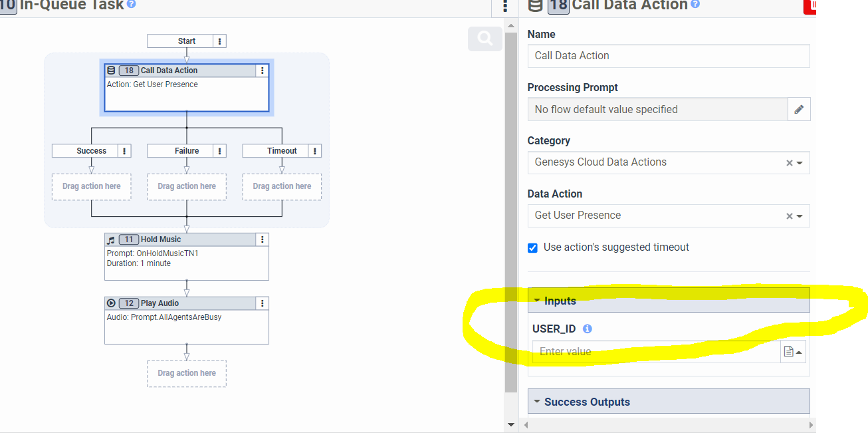Click the node number 12 badge
This screenshot has width=868, height=437.
129,303
